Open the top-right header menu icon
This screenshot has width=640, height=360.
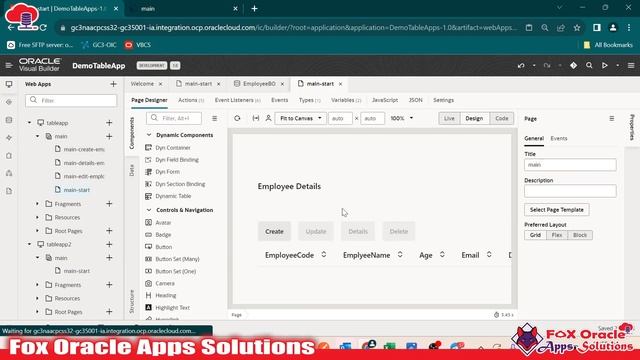click(631, 65)
